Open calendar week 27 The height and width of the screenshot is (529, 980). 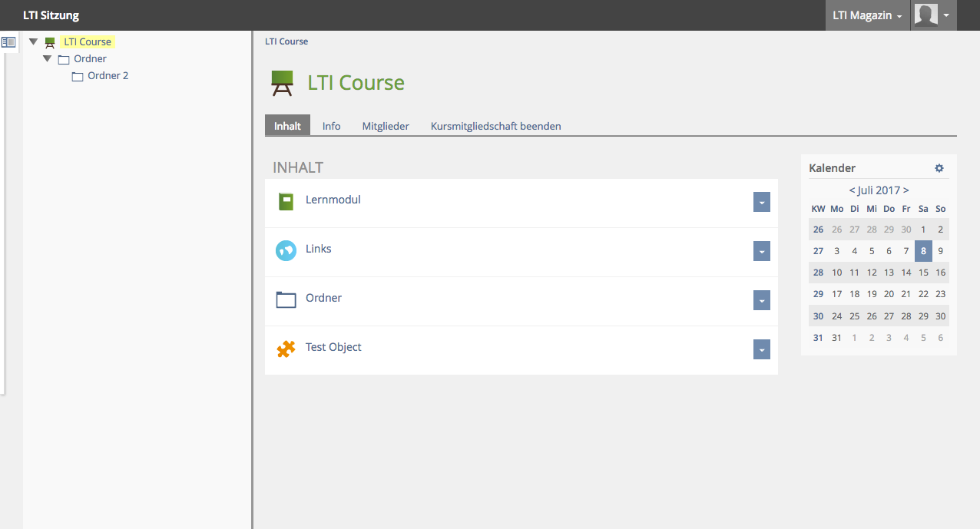[818, 251]
